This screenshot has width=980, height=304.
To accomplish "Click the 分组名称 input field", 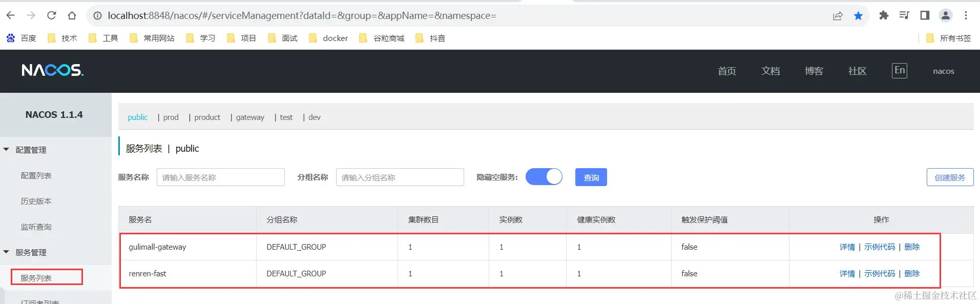I will click(x=400, y=177).
